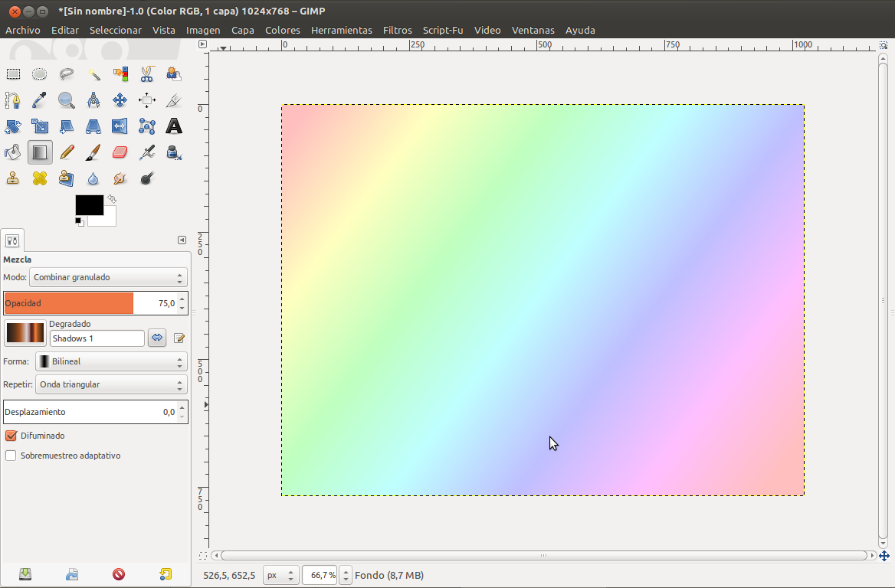Activate the Zoom magnifier tool
The image size is (895, 588).
click(67, 100)
